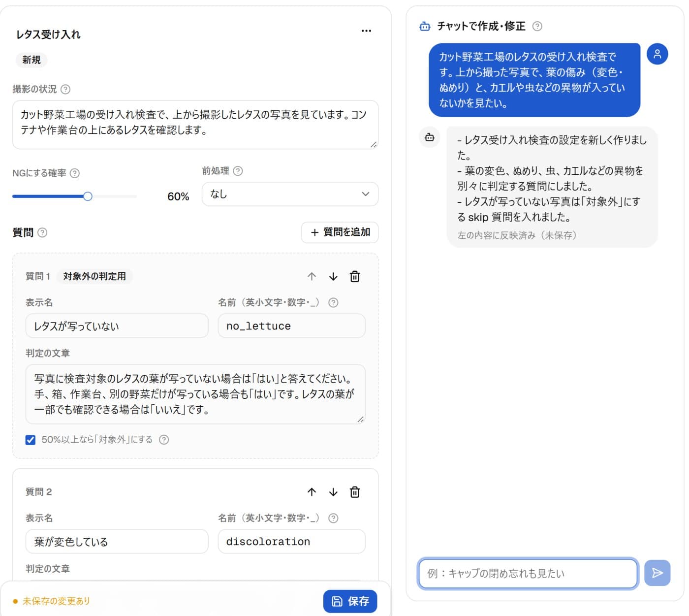
Task: Delete 質問 2 with trash icon
Action: pos(355,492)
